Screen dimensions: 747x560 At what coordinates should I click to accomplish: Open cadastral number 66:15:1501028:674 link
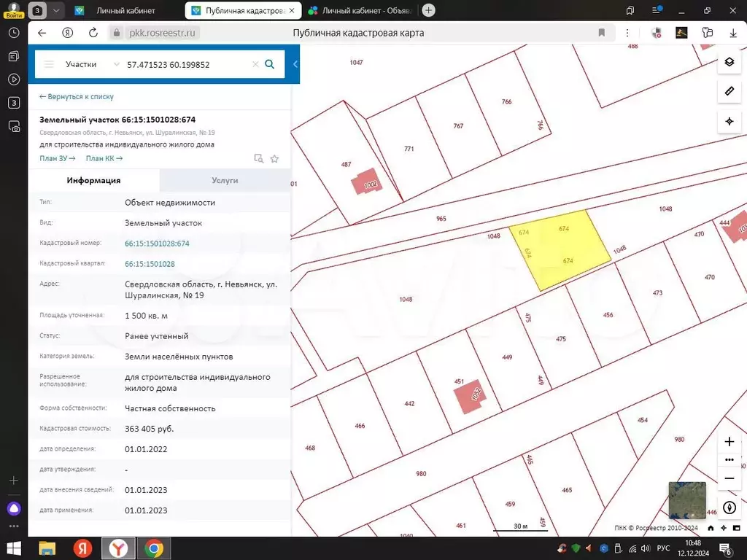pyautogui.click(x=158, y=244)
